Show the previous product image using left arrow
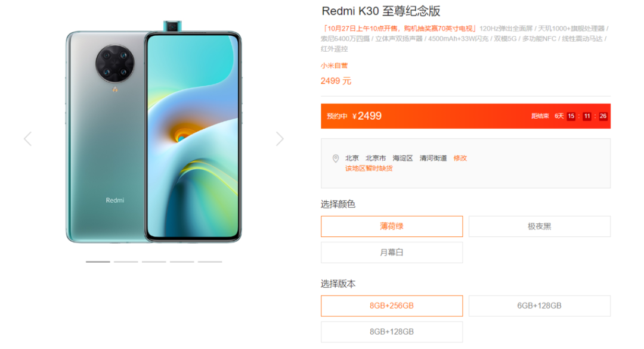This screenshot has height=349, width=644. coord(27,139)
